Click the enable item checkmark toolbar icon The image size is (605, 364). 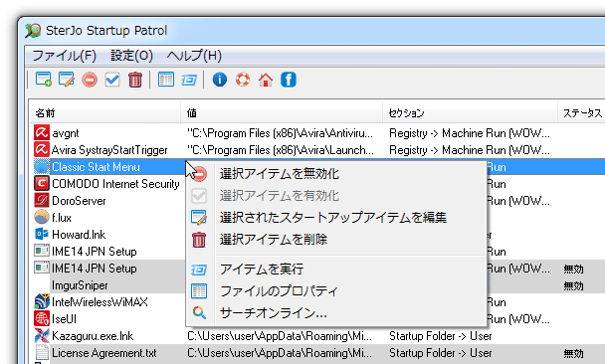pos(112,80)
